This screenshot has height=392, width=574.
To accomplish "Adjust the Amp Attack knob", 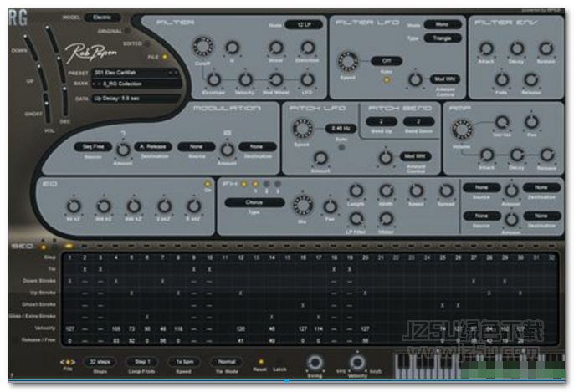I will [487, 155].
